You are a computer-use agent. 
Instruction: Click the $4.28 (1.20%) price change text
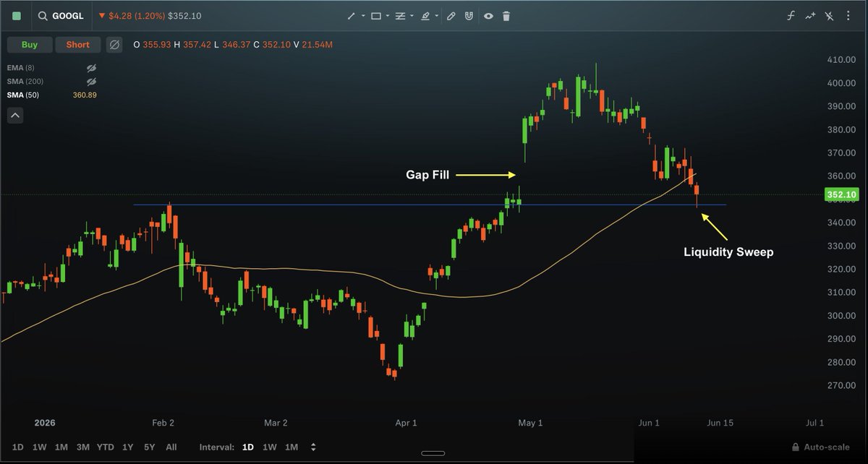pyautogui.click(x=135, y=16)
